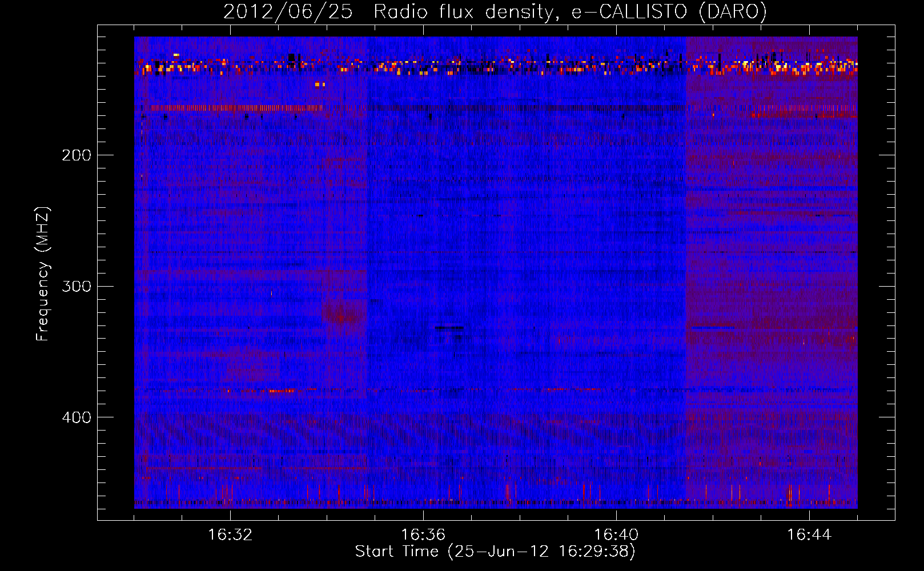Click the 400 frequency tick label

77,417
